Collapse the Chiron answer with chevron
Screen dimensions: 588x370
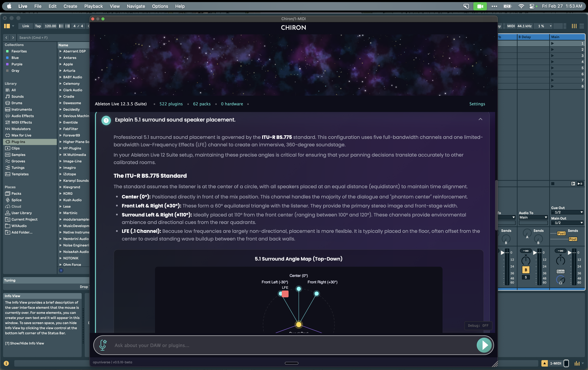click(480, 119)
